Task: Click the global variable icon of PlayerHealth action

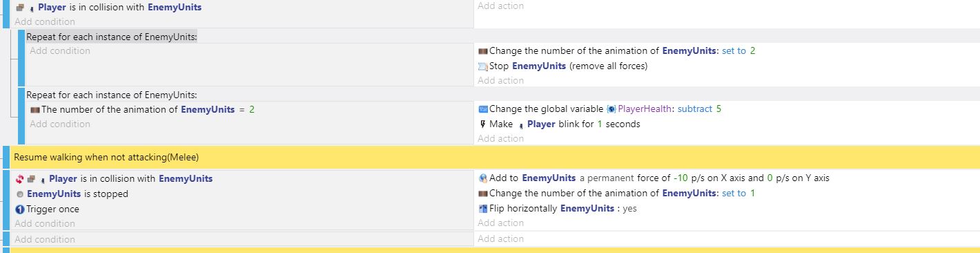Action: pos(483,109)
